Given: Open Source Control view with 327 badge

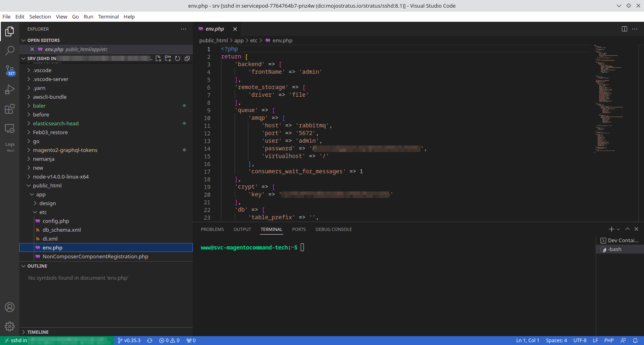Looking at the screenshot, I should [10, 70].
